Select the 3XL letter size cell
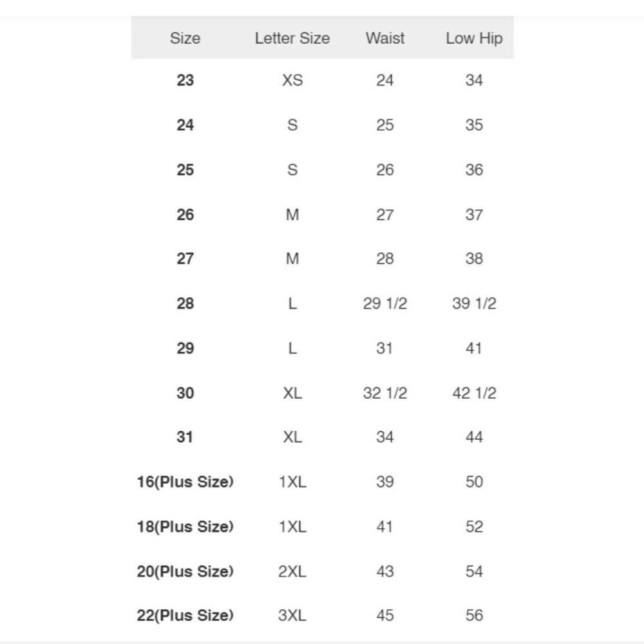The height and width of the screenshot is (644, 644). pyautogui.click(x=292, y=615)
